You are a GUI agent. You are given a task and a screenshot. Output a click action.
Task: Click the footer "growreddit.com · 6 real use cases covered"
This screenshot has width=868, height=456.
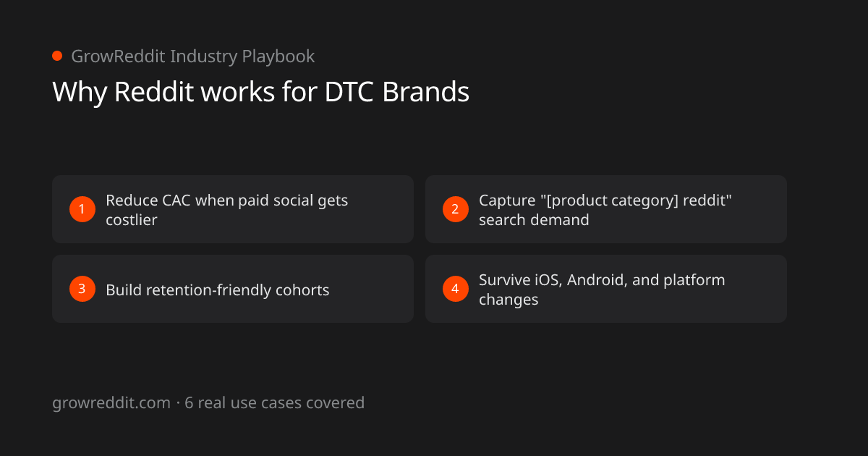[208, 402]
